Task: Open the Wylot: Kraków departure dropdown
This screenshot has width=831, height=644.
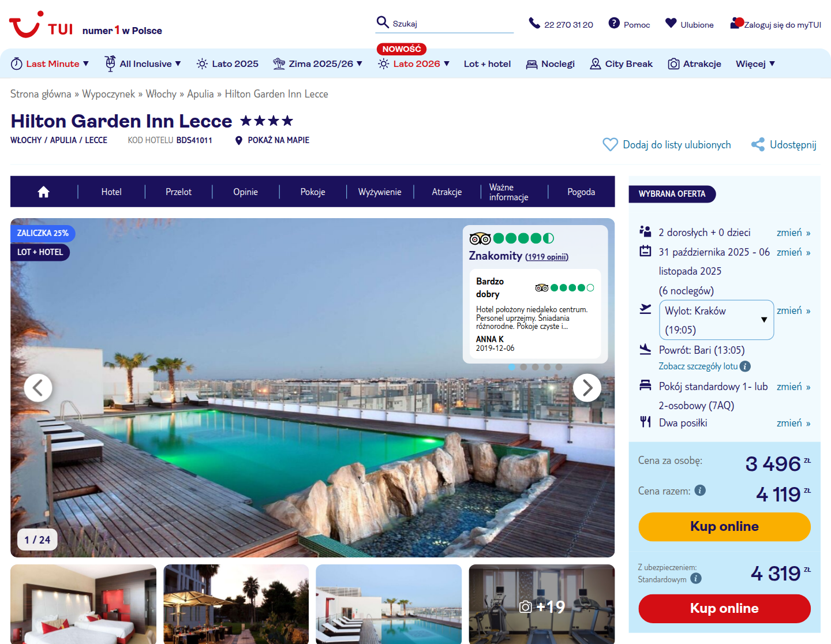Action: coord(716,320)
